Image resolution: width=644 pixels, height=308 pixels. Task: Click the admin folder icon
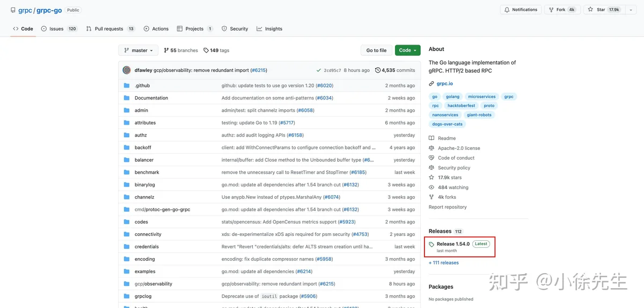pos(127,110)
